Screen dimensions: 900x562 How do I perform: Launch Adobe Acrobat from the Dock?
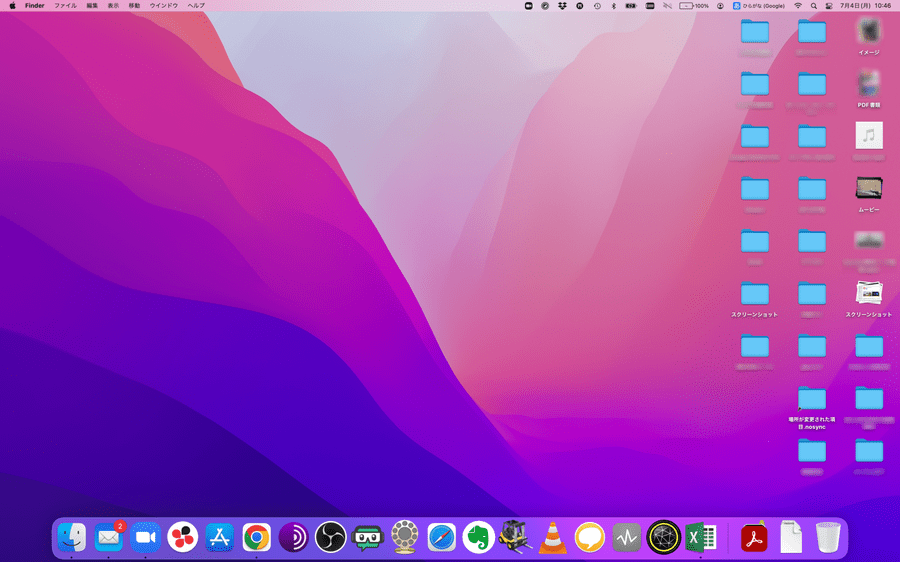tap(753, 538)
